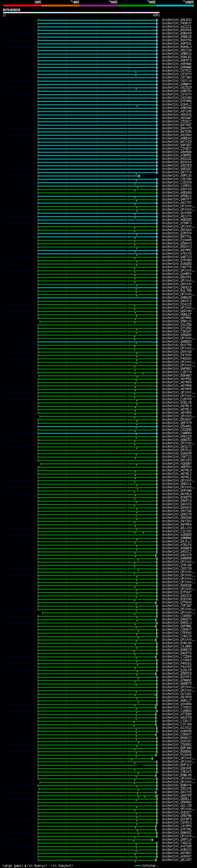This screenshot has width=197, height=868.
Task: Select label UniRef100_A4S797
Action: (x=176, y=203)
